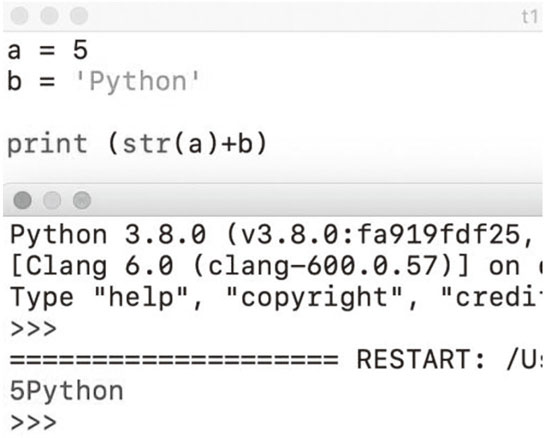Place cursor at the last >>> prompt
Viewport: 544px width, 438px height.
(x=33, y=422)
